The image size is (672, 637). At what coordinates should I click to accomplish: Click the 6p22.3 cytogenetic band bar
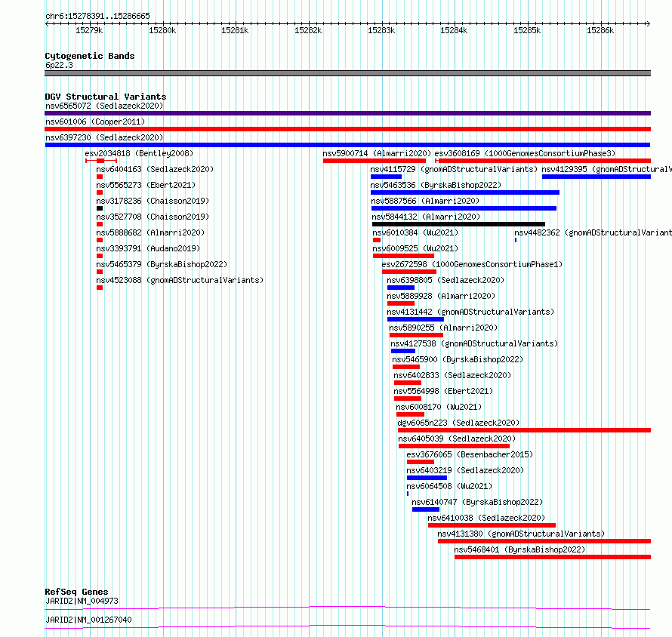(347, 73)
